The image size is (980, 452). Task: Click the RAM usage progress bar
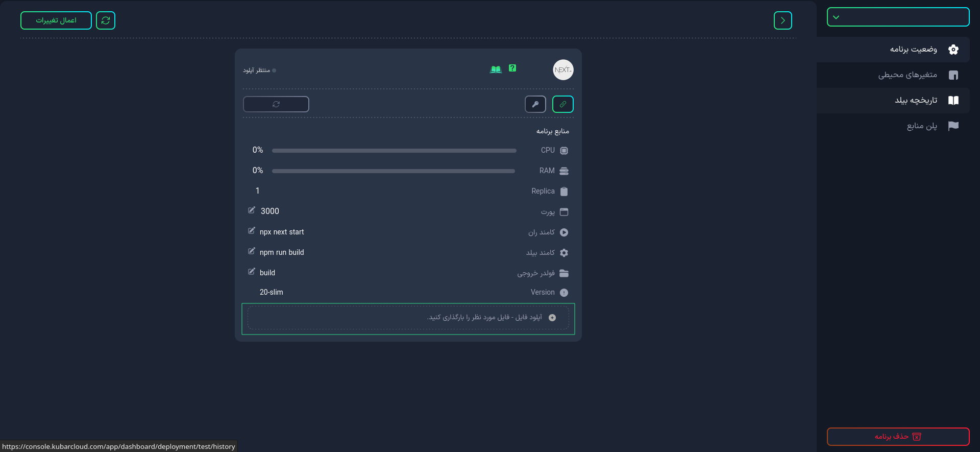pos(394,171)
